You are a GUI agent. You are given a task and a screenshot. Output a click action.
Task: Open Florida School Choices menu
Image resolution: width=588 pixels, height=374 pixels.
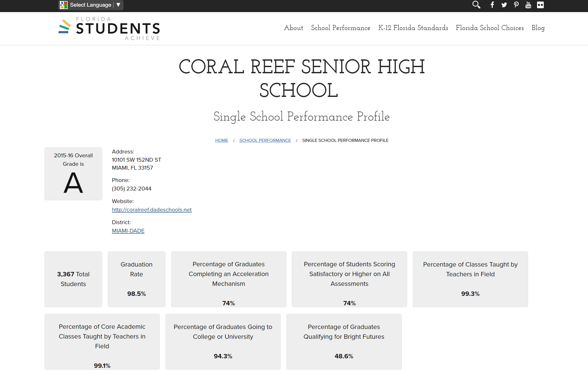(x=490, y=28)
